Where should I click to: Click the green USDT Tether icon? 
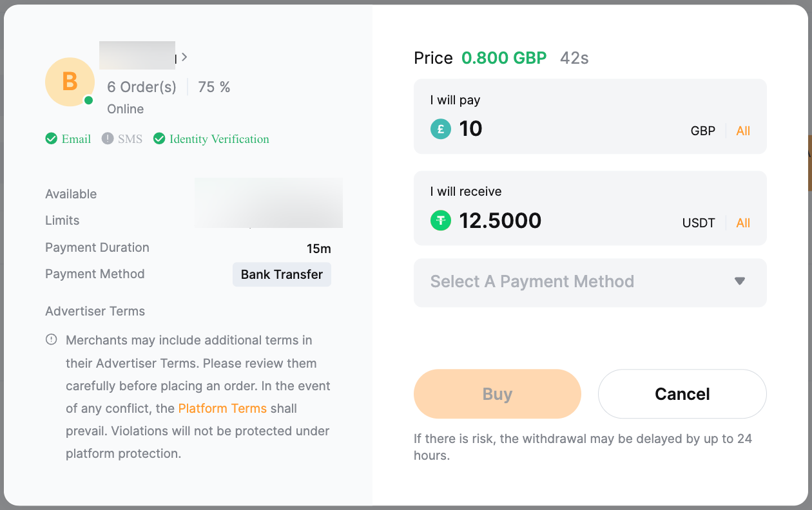click(x=441, y=221)
